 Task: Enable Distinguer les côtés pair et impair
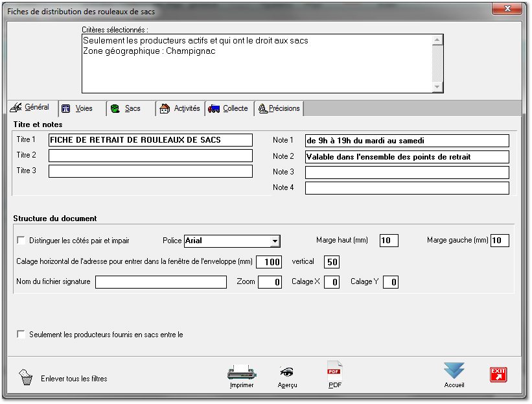point(21,241)
